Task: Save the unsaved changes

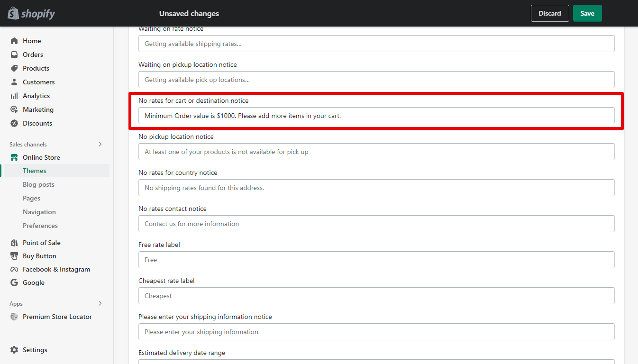Action: coord(587,13)
